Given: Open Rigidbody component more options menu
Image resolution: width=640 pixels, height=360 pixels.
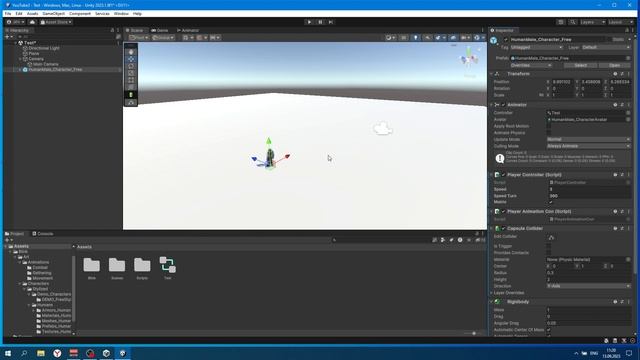Looking at the screenshot, I should coord(629,302).
